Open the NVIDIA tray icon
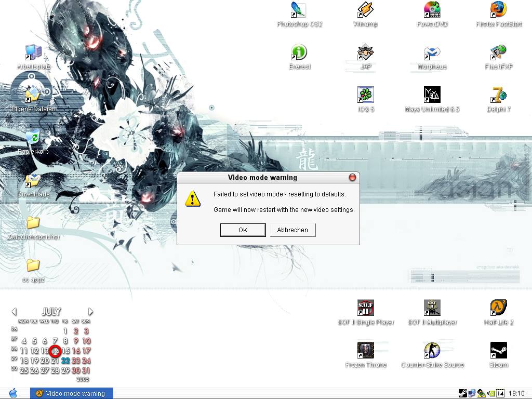Viewport: 532px width, 399px height. pos(490,394)
